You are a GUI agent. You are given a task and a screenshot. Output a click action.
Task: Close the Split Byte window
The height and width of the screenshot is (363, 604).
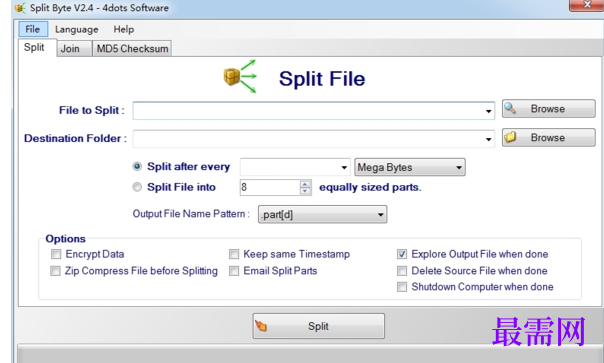(x=587, y=5)
